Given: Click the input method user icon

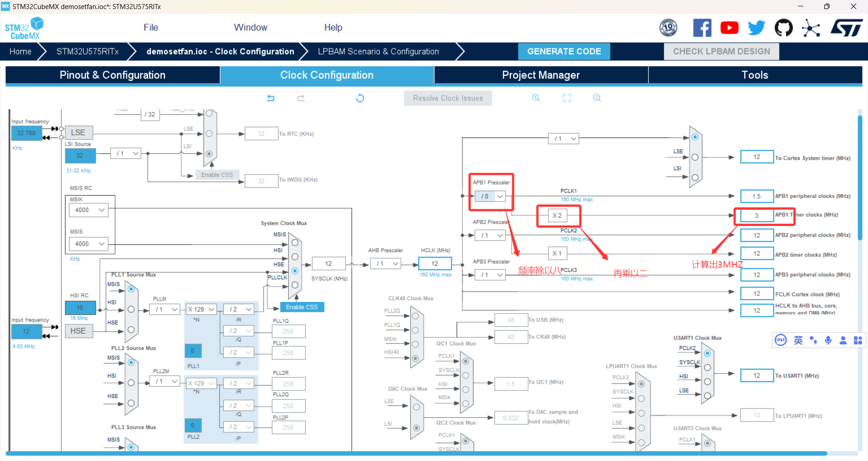Looking at the screenshot, I should point(843,340).
